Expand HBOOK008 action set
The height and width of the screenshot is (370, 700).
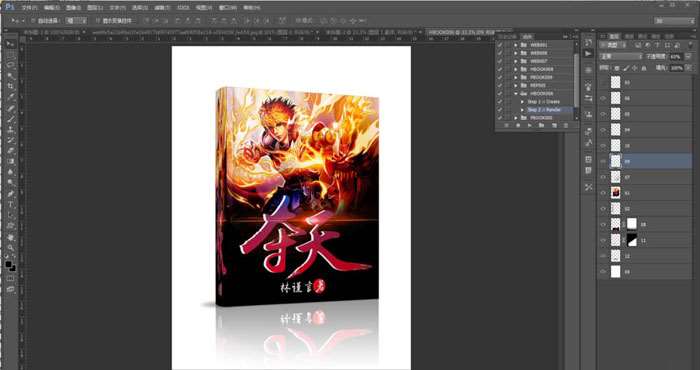(516, 69)
